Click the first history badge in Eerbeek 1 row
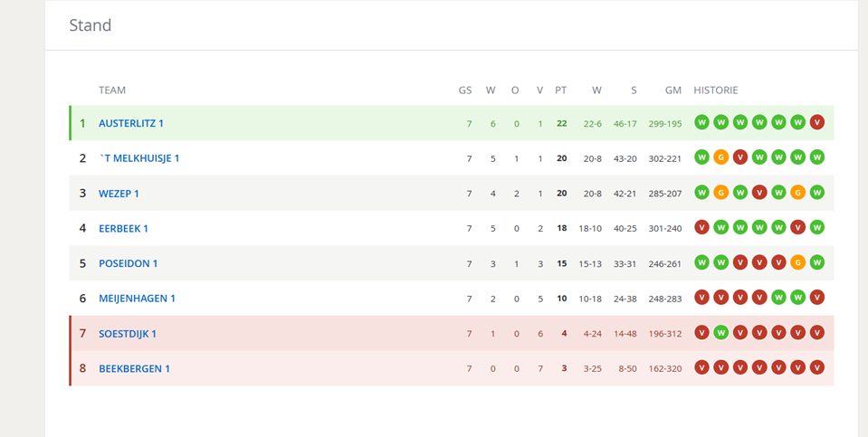 tap(701, 227)
